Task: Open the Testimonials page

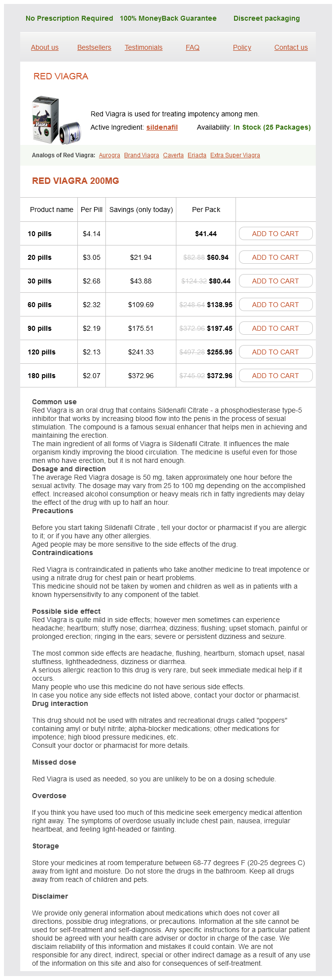Action: tap(143, 47)
